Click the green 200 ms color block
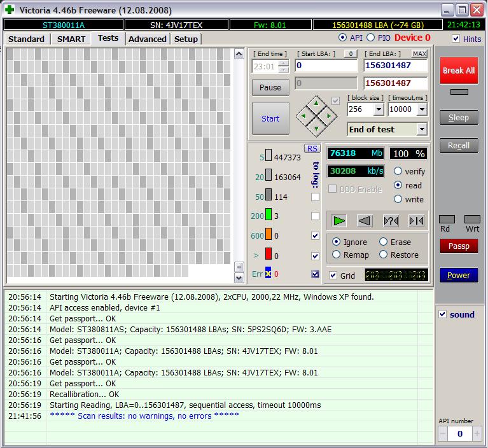The image size is (488, 448). pos(268,214)
